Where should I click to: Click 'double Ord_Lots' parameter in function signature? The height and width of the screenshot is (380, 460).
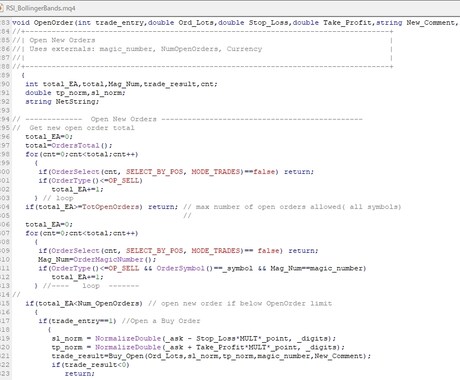click(x=182, y=23)
